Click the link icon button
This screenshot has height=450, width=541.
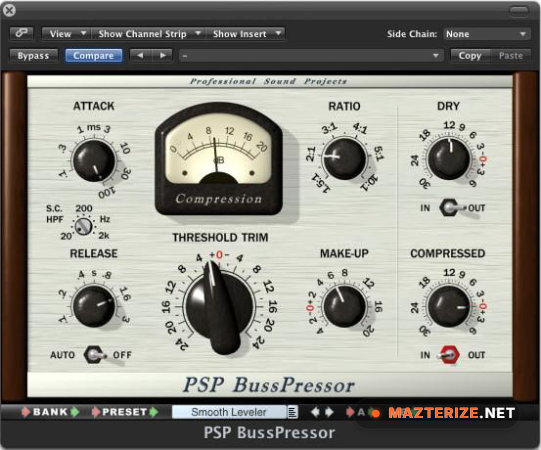coord(21,33)
